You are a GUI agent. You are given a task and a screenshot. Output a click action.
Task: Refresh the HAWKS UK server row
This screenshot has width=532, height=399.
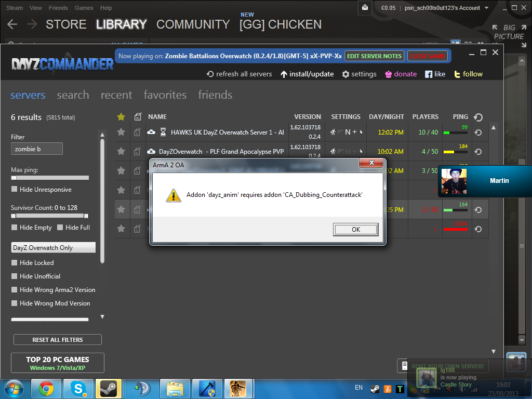pos(478,132)
